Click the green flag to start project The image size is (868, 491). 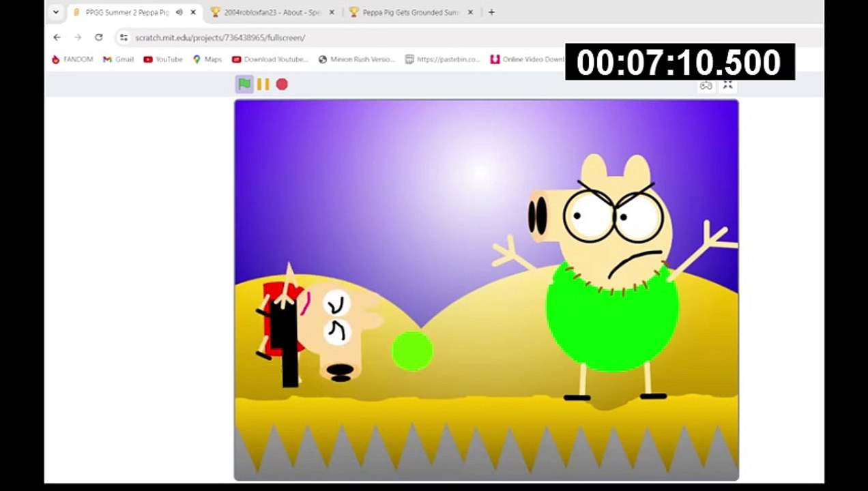tap(244, 84)
